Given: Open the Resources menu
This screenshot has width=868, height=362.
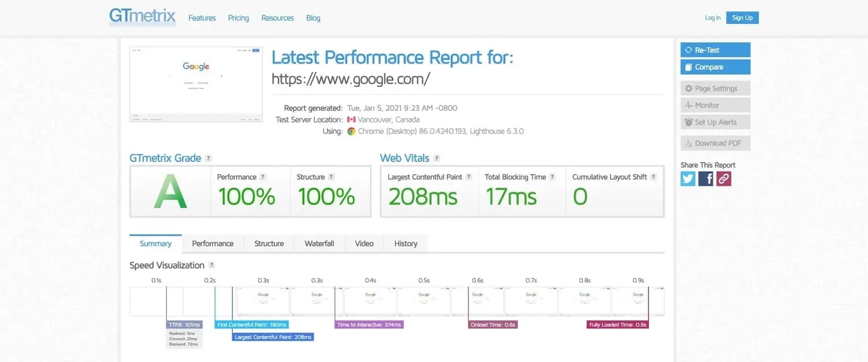Looking at the screenshot, I should click(277, 18).
